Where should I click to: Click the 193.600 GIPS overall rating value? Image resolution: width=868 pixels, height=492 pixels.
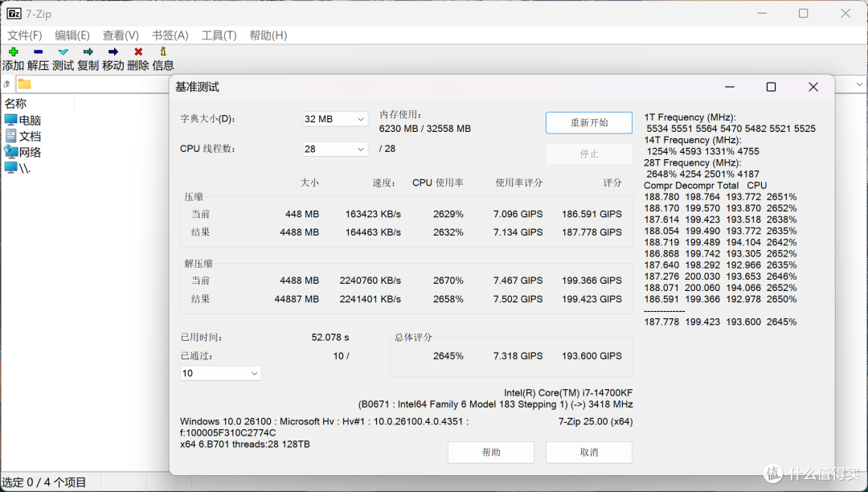point(592,356)
